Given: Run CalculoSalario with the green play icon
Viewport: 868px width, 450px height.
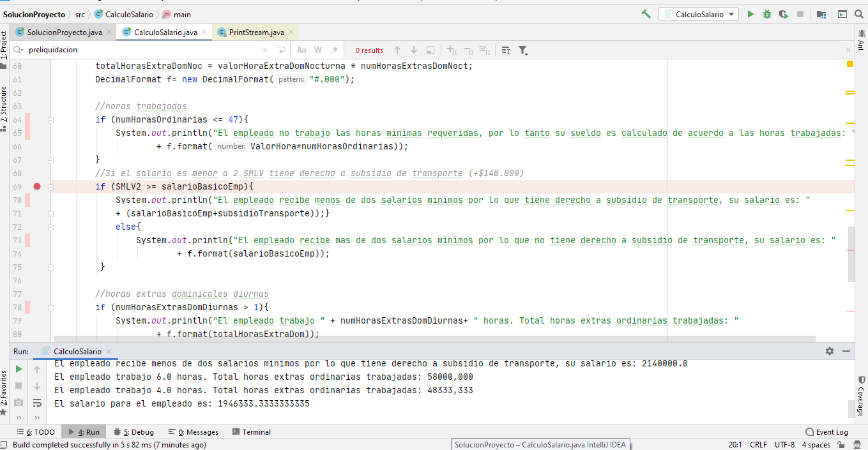Looking at the screenshot, I should (750, 14).
